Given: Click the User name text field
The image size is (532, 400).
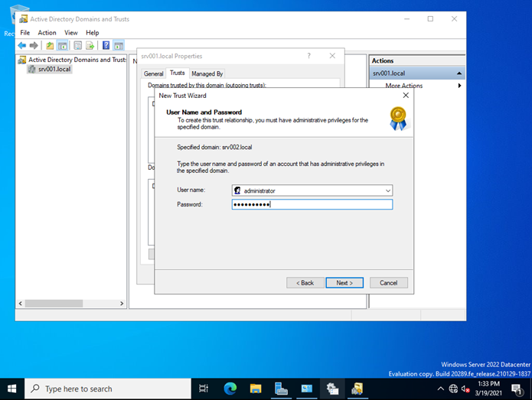Looking at the screenshot, I should (x=312, y=190).
